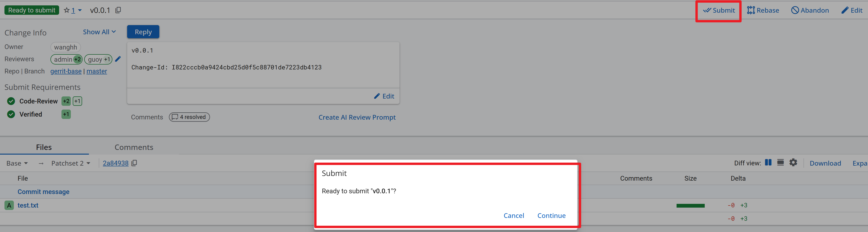Screen dimensions: 868x232
Task: Open the gerrit-base repo link
Action: 66,71
